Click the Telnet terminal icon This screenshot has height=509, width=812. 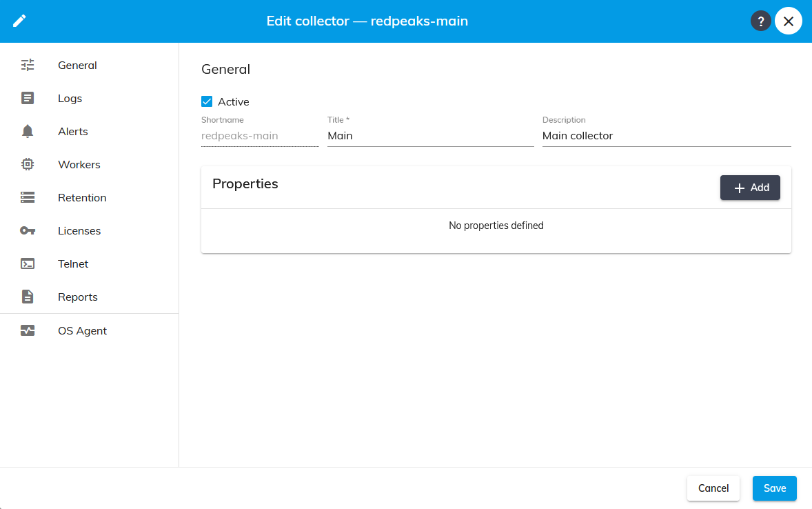[x=28, y=264]
